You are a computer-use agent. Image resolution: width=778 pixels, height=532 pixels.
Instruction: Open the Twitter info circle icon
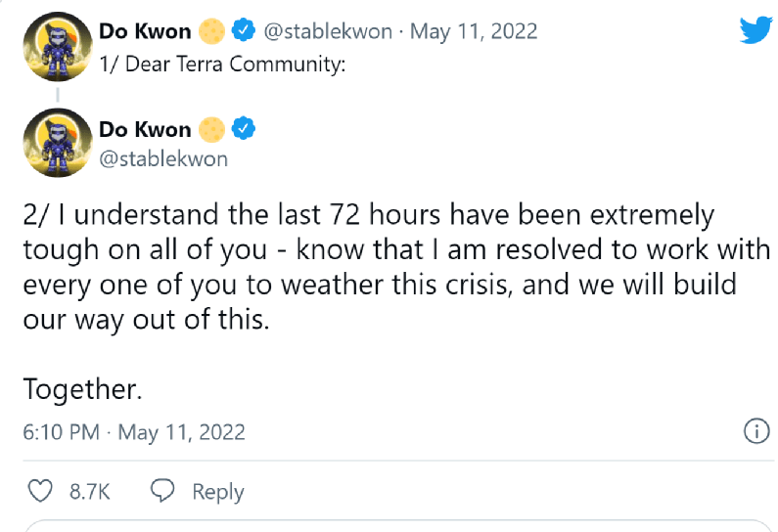755,431
